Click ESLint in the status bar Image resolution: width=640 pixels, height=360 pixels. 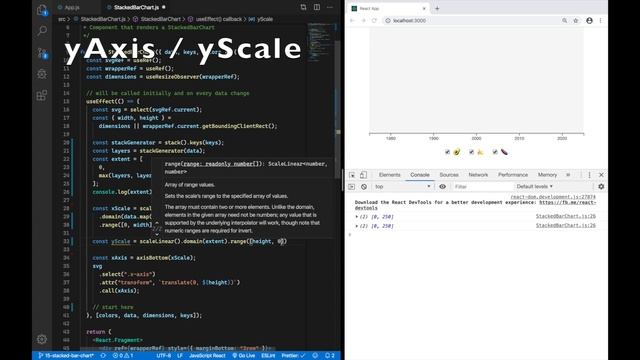268,356
